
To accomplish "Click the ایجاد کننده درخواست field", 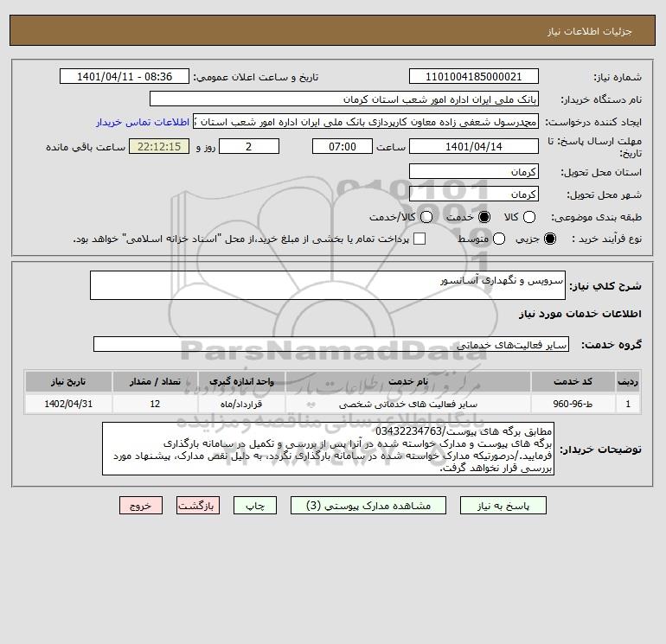I will point(366,122).
